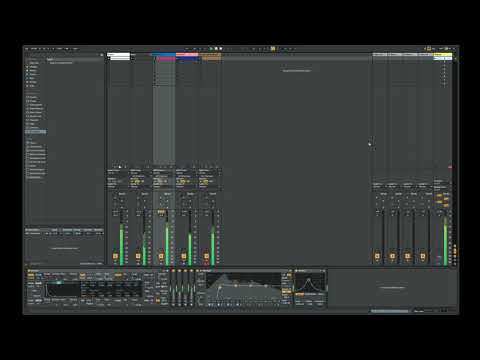Open the first category under browser Categories list
The image size is (480, 360).
(x=33, y=97)
